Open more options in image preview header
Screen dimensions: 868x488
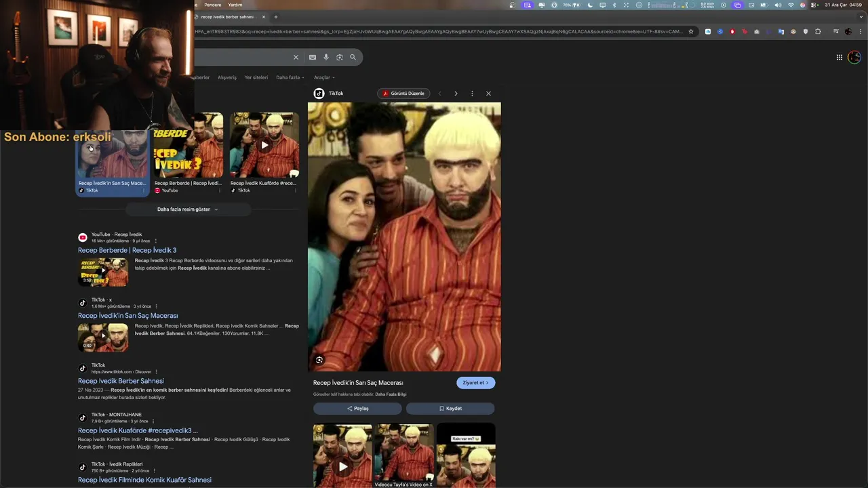click(x=472, y=94)
